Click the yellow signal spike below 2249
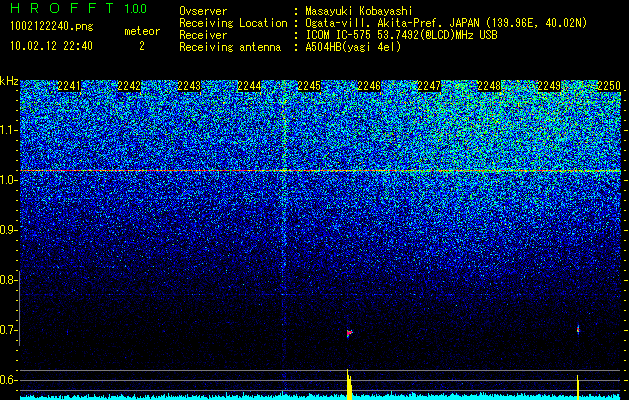Image resolution: width=629 pixels, height=400 pixels. pos(578,387)
